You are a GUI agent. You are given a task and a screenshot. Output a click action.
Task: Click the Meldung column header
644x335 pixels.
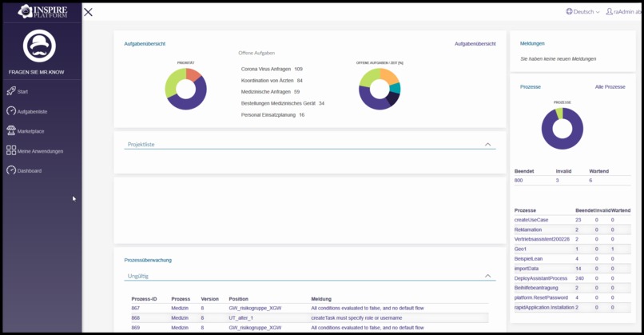tap(321, 299)
